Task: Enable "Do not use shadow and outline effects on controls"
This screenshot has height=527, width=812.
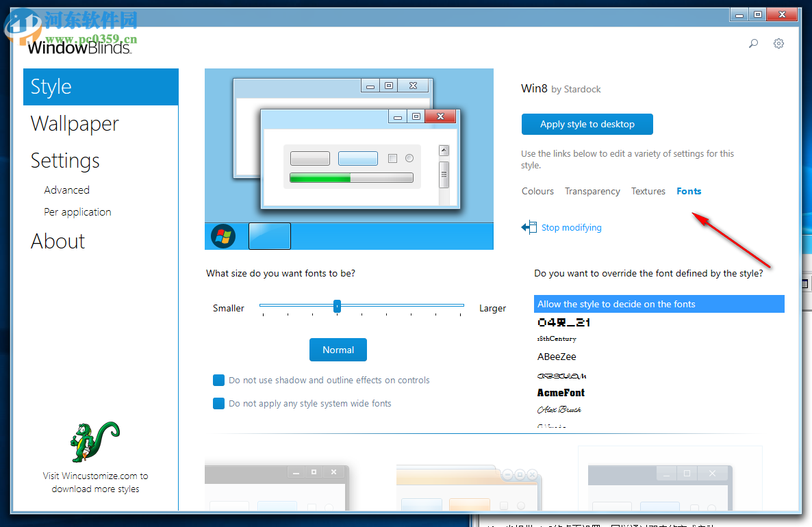Action: 218,380
